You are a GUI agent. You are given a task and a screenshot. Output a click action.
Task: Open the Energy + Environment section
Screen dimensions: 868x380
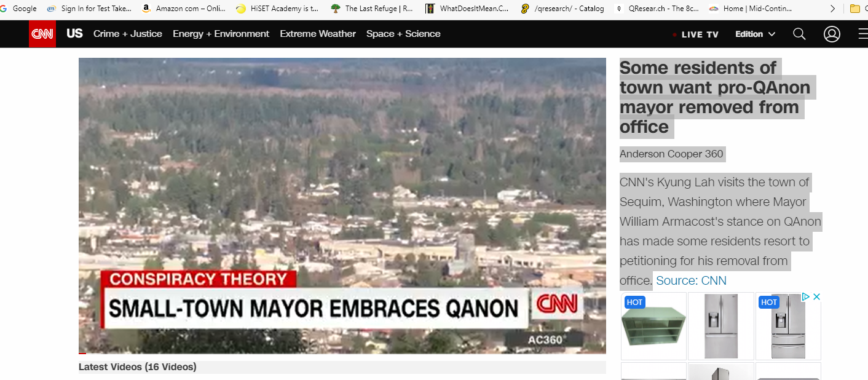221,34
